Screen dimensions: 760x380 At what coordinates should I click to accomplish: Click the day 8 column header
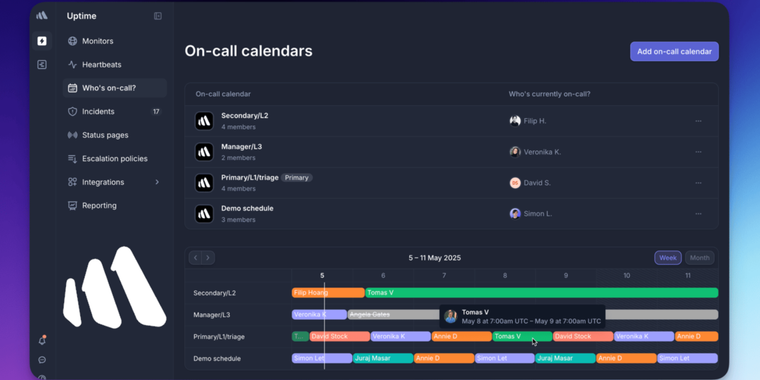coord(505,276)
